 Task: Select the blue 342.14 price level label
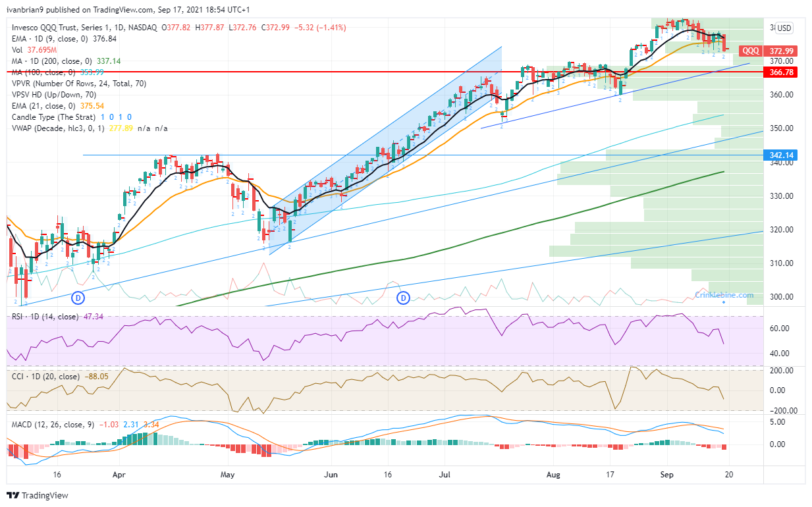781,155
